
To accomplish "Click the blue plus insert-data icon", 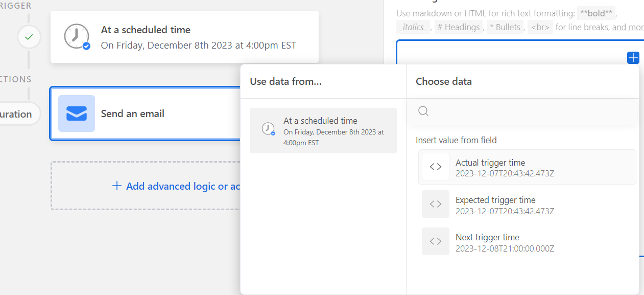I will point(633,58).
